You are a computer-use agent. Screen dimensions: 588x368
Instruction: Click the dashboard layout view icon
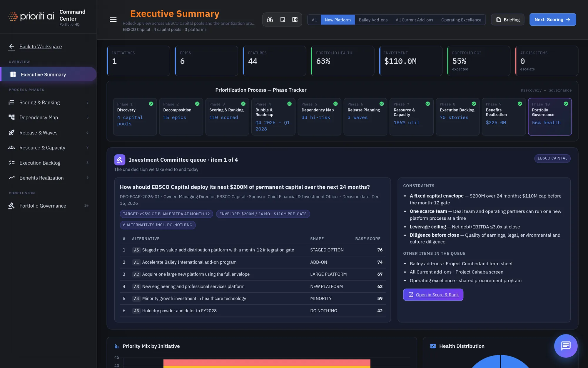pos(295,20)
